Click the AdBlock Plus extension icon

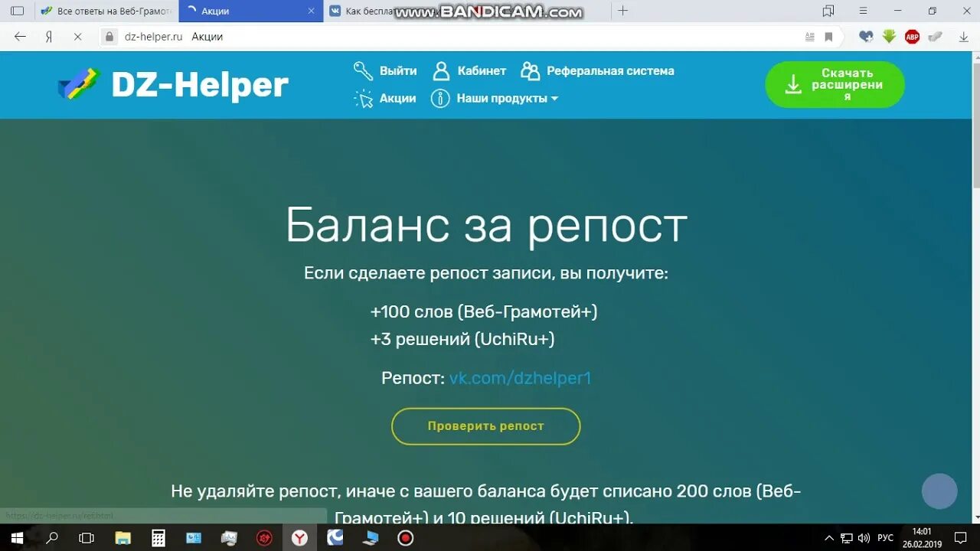tap(912, 37)
